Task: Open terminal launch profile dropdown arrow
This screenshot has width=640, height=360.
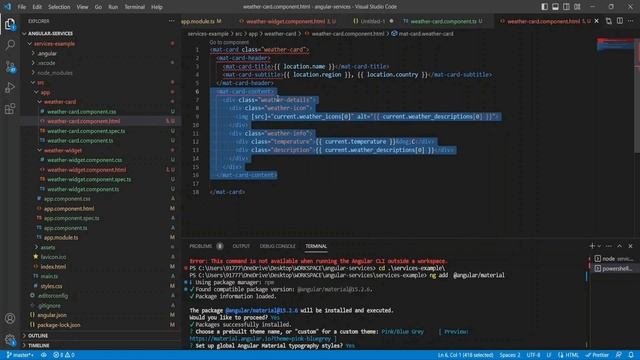Action: 599,246
